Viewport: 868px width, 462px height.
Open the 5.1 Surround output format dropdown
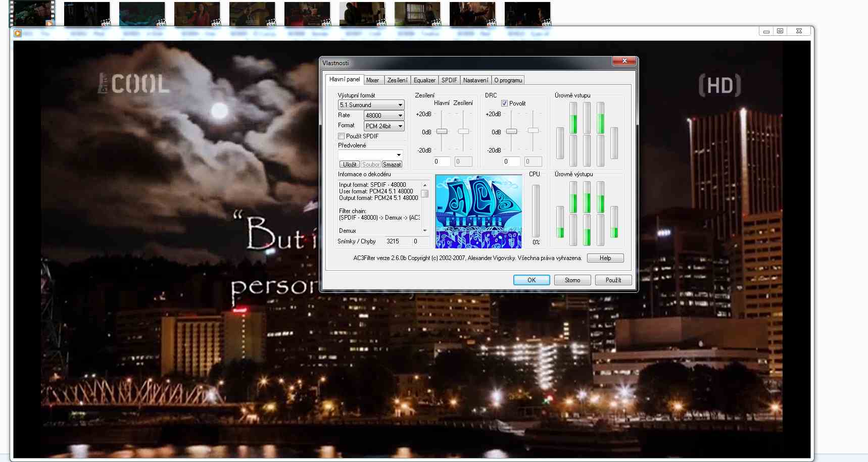coord(371,105)
